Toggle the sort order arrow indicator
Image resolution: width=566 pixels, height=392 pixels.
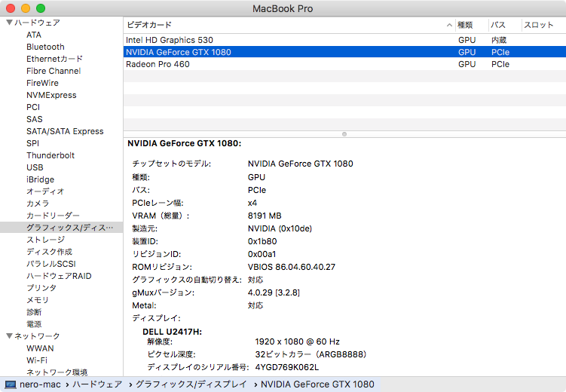tap(449, 25)
